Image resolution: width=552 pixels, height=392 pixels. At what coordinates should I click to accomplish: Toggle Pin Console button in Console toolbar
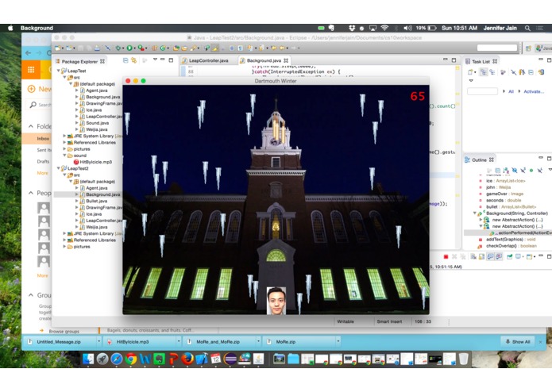(509, 256)
